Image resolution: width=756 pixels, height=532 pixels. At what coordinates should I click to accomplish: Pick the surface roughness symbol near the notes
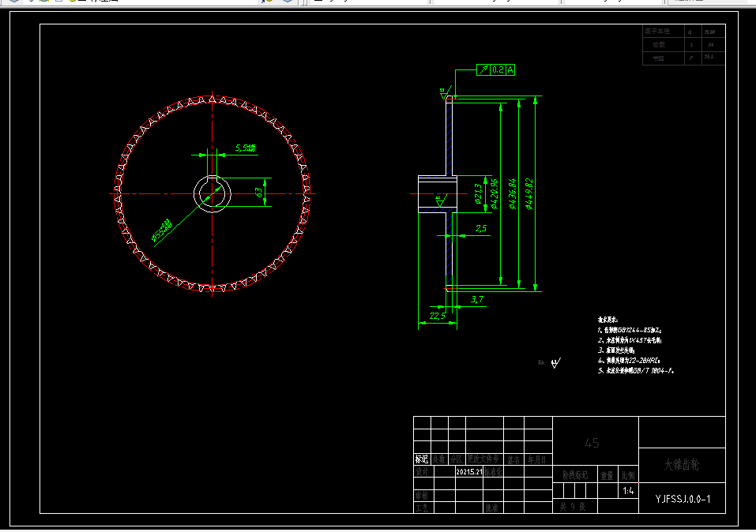click(555, 363)
